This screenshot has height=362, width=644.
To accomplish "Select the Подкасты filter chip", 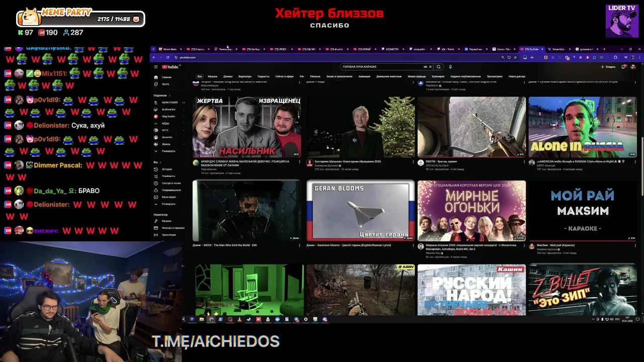I will point(264,76).
